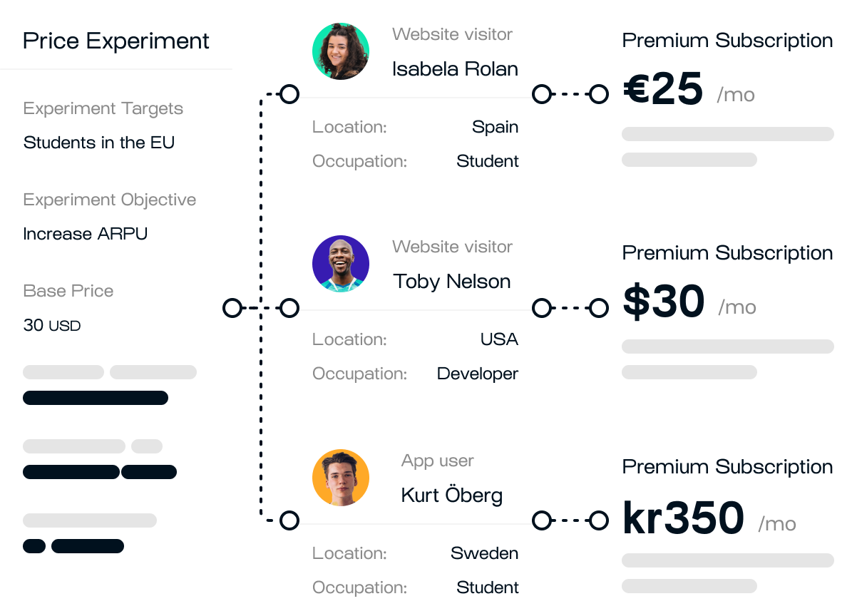Click the node beside the €25 price
This screenshot has height=616, width=857.
coord(599,94)
